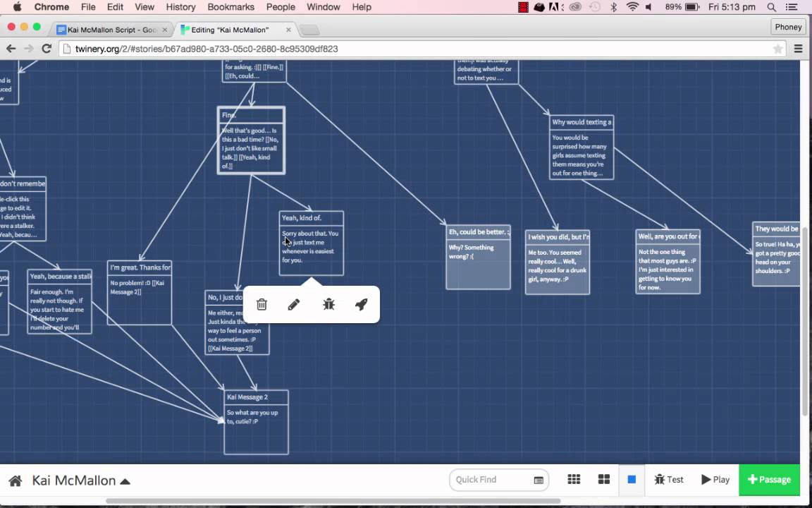Image resolution: width=812 pixels, height=508 pixels.
Task: Open the Kai McMallon story menu
Action: [81, 480]
